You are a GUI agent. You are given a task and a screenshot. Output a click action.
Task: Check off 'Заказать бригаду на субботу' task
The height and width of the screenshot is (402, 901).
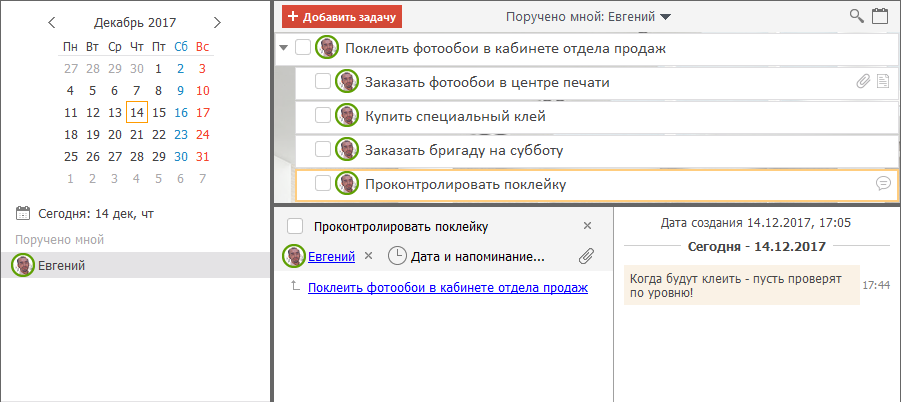[323, 150]
